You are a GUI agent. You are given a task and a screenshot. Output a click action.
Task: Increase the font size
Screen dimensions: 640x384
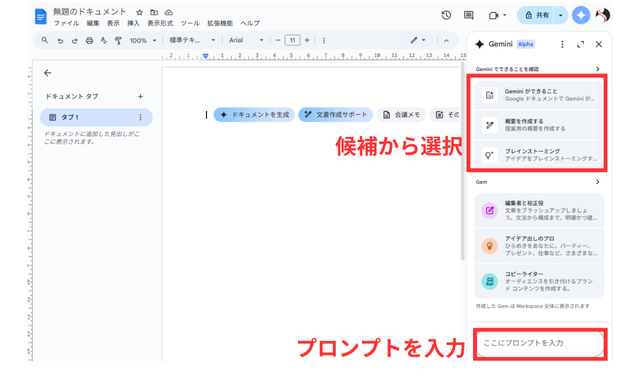307,40
